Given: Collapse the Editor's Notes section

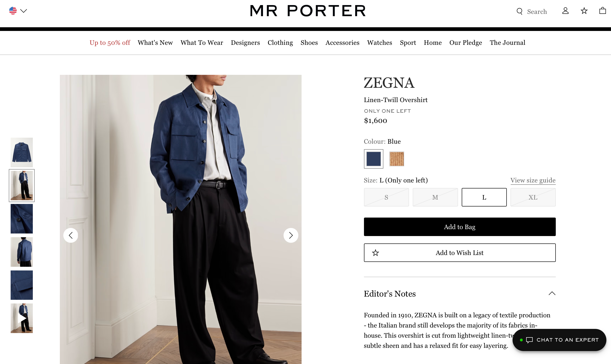Looking at the screenshot, I should pos(552,293).
